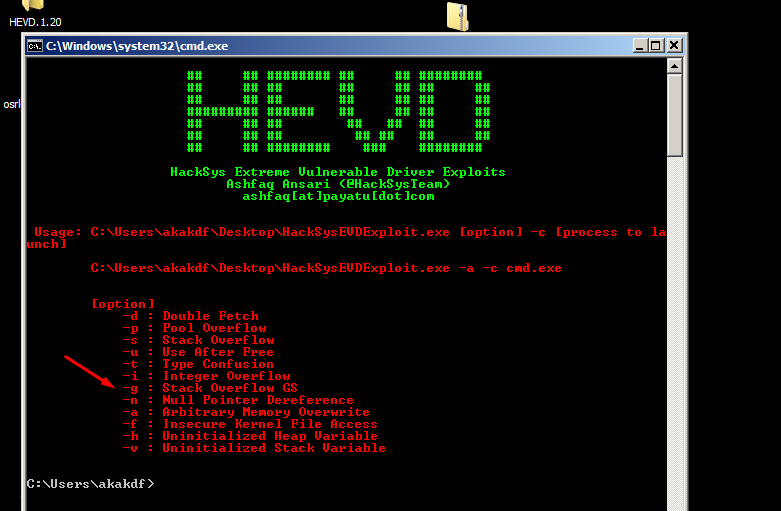Click the '-d : Double Fetch' option text
Screen dimensions: 781x511
point(190,316)
